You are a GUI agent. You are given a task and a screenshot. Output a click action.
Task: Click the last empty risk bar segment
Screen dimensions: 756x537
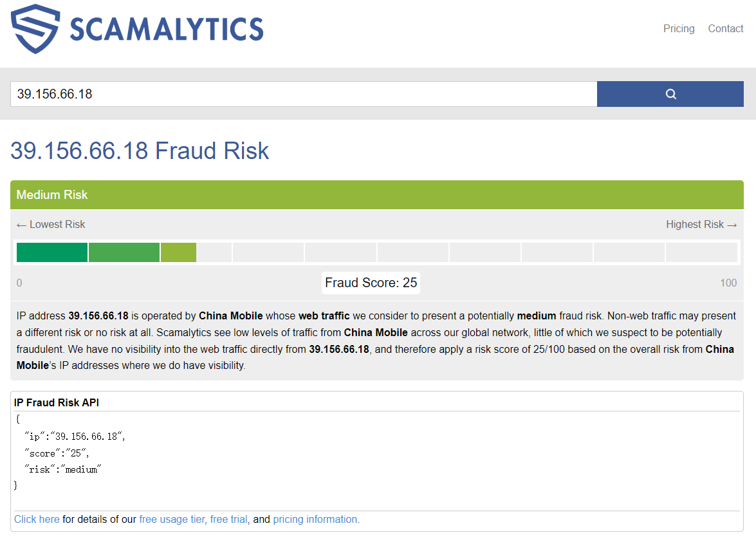point(701,252)
